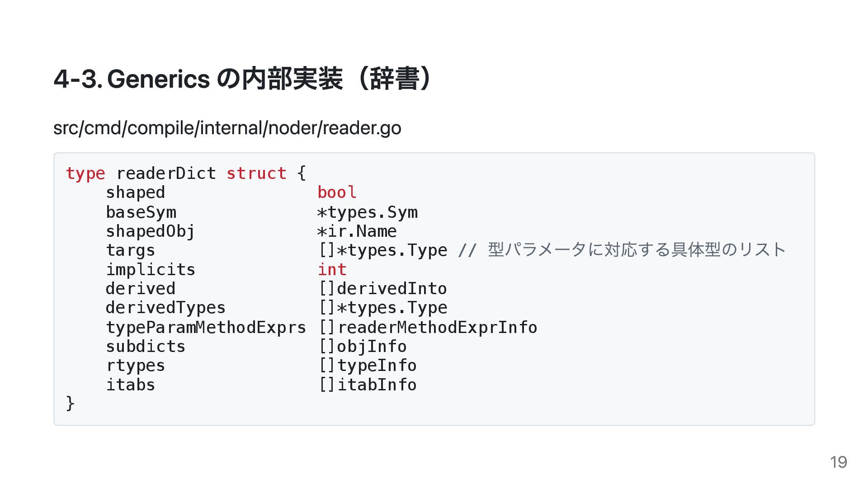
Task: Click the 'targs' field name
Action: (x=131, y=250)
